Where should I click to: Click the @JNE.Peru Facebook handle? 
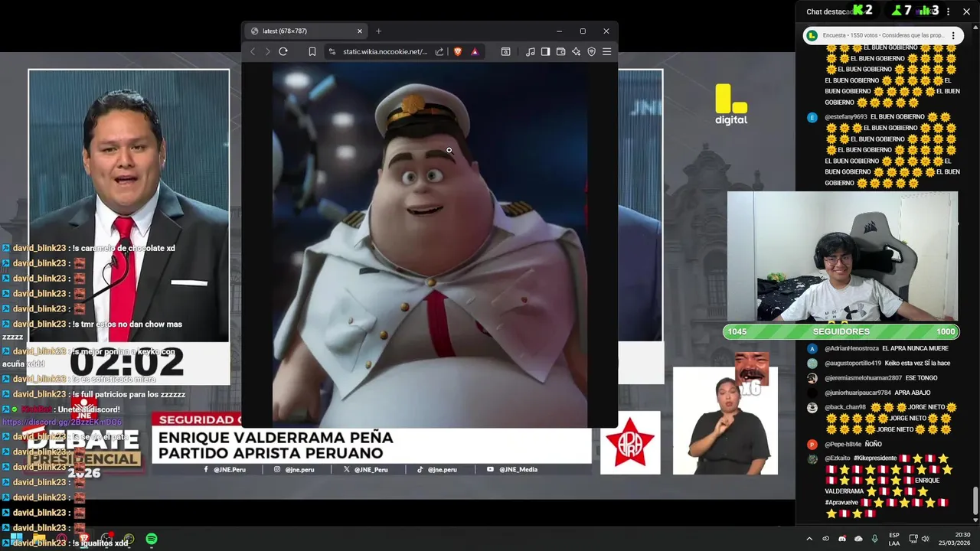226,469
